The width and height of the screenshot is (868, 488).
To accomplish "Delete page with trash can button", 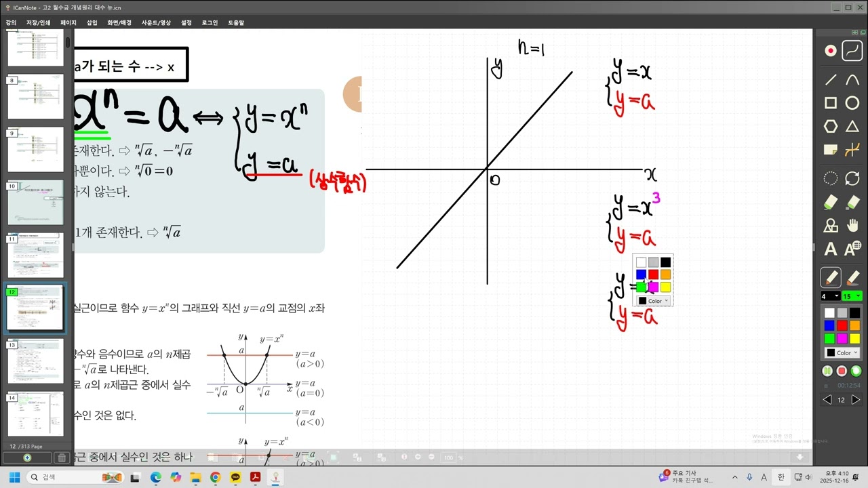I will pyautogui.click(x=62, y=458).
